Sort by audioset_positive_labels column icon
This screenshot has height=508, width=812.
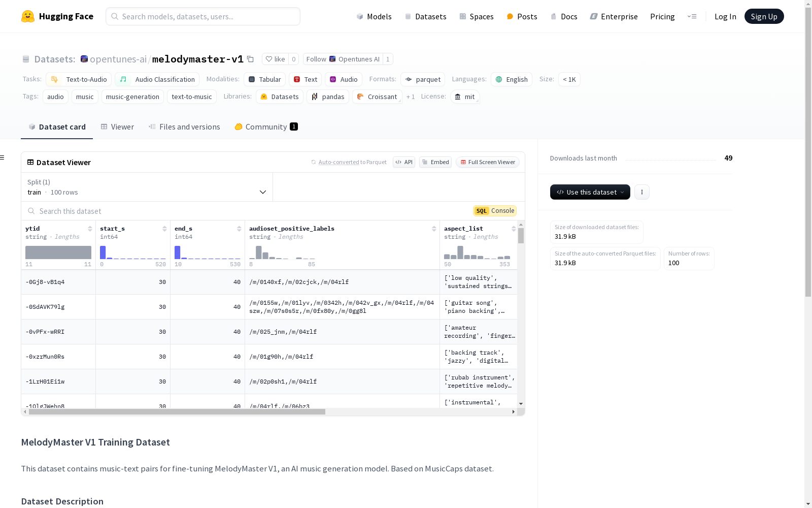[434, 229]
